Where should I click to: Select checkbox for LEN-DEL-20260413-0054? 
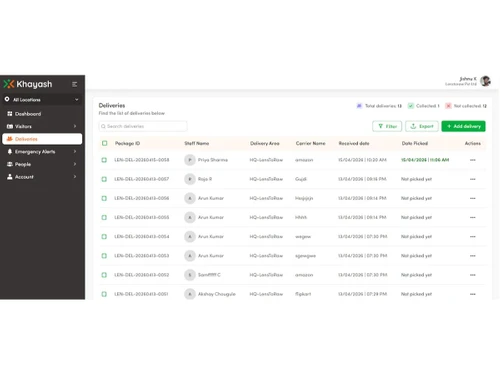[104, 237]
